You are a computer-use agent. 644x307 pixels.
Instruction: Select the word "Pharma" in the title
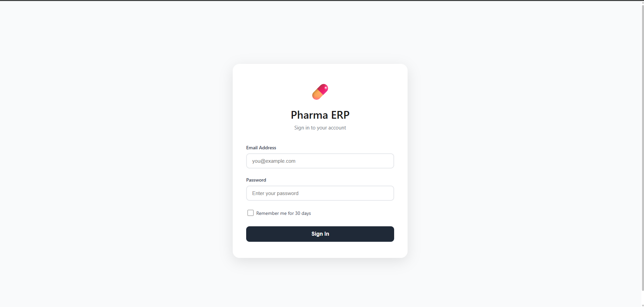point(309,115)
